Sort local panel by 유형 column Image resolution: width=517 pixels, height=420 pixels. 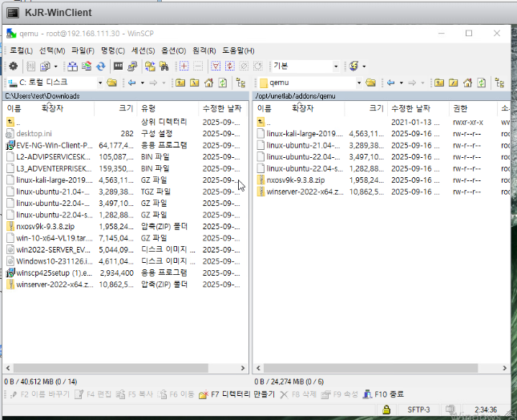[168, 108]
